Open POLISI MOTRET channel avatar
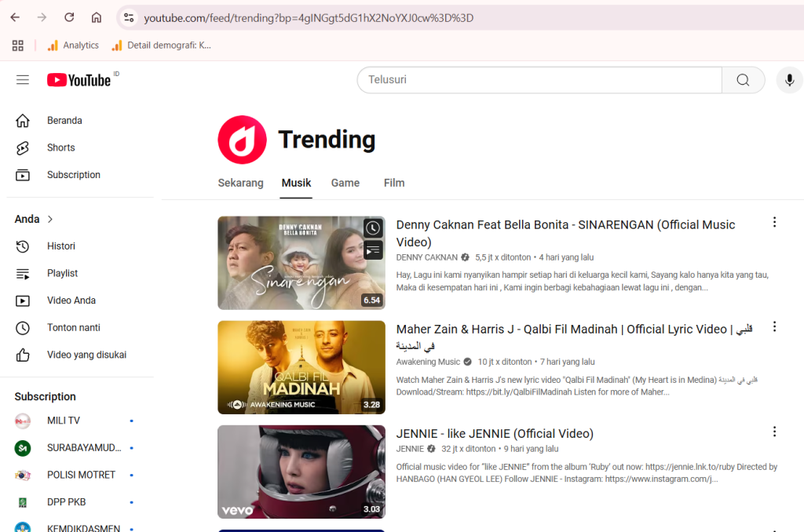Image resolution: width=804 pixels, height=532 pixels. click(x=23, y=475)
